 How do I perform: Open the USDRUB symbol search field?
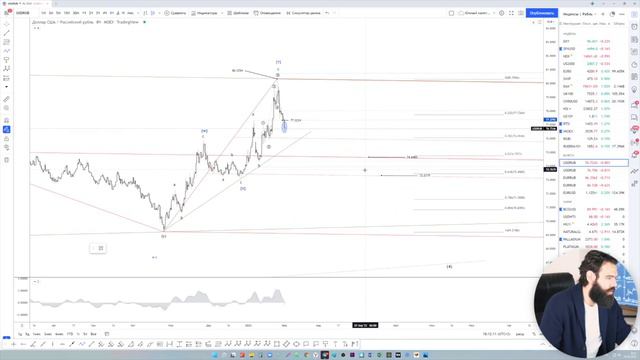[23, 13]
